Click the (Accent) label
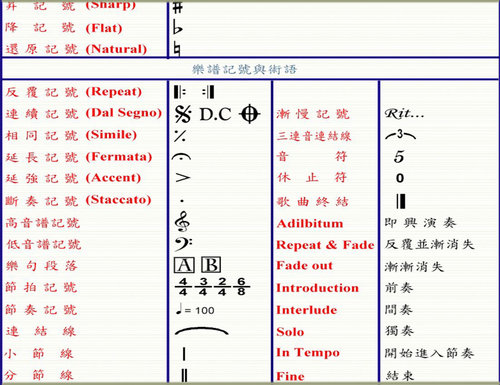 point(113,178)
